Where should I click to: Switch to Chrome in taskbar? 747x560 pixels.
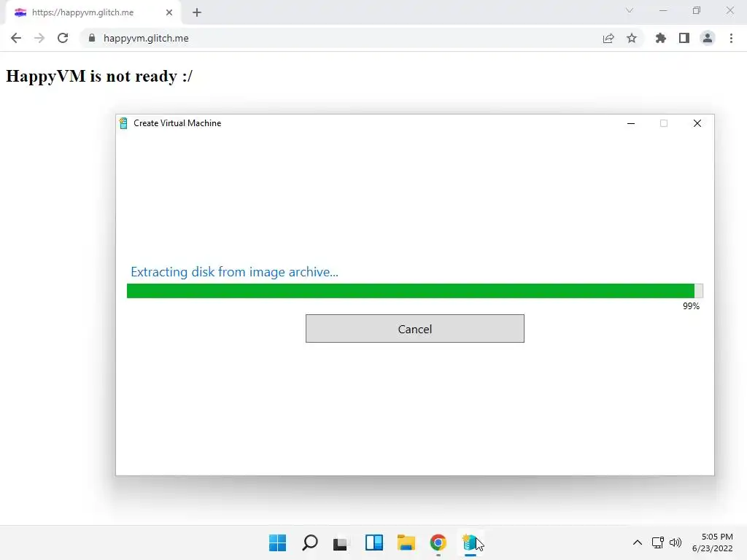(438, 542)
